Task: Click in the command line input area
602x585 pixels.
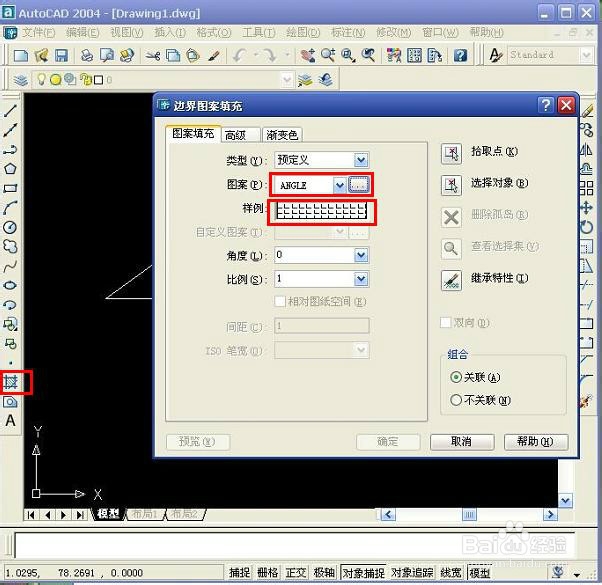Action: pos(294,545)
